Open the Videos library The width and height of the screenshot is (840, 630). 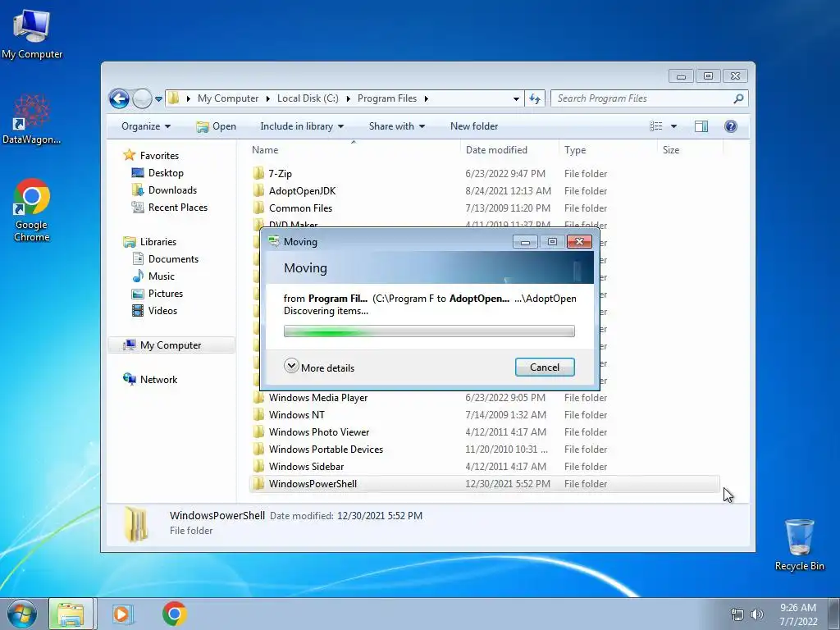coord(162,311)
